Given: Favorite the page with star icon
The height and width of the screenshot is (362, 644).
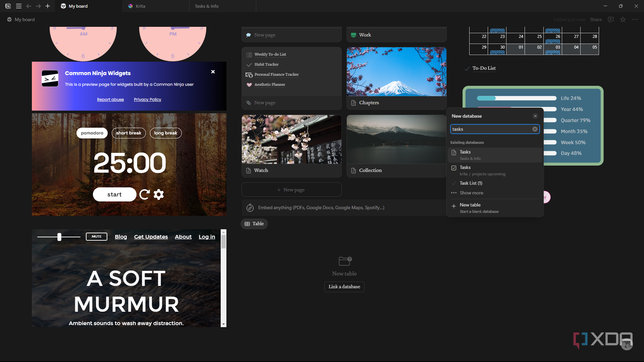Looking at the screenshot, I should pos(623,19).
